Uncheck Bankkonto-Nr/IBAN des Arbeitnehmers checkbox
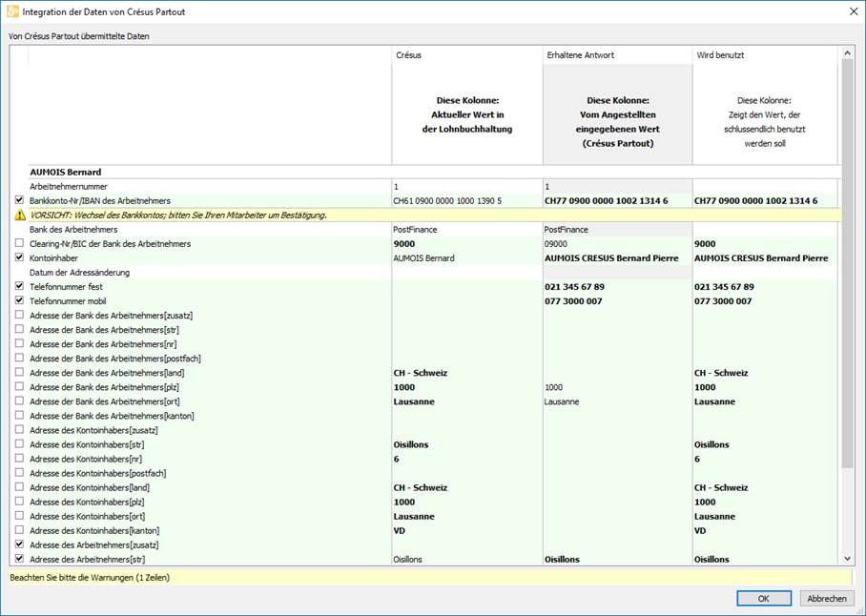The height and width of the screenshot is (616, 866). (x=19, y=200)
